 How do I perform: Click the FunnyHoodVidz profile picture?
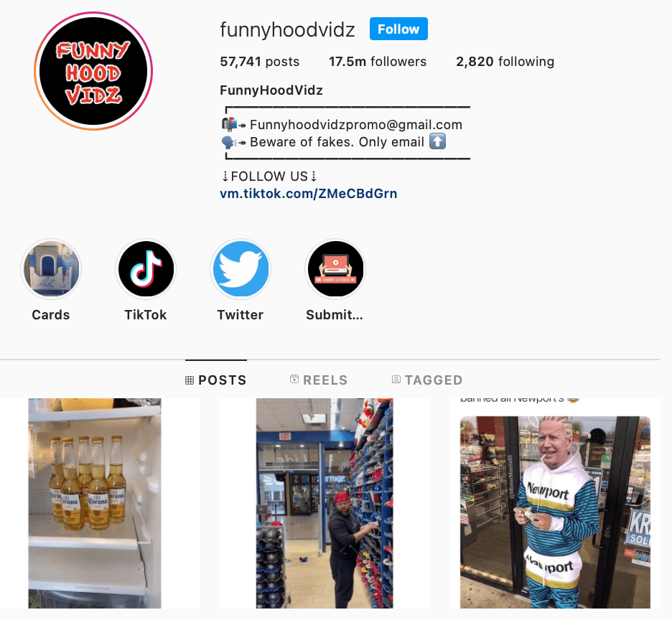93,71
